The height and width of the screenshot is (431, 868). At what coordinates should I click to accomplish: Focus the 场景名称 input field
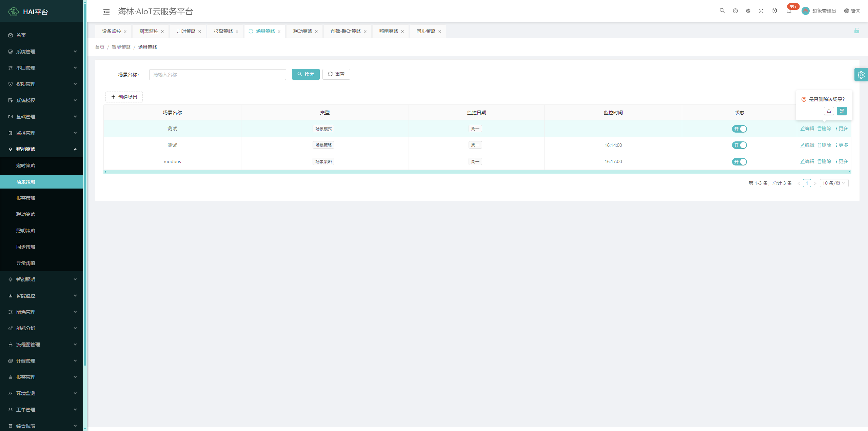[x=217, y=75]
